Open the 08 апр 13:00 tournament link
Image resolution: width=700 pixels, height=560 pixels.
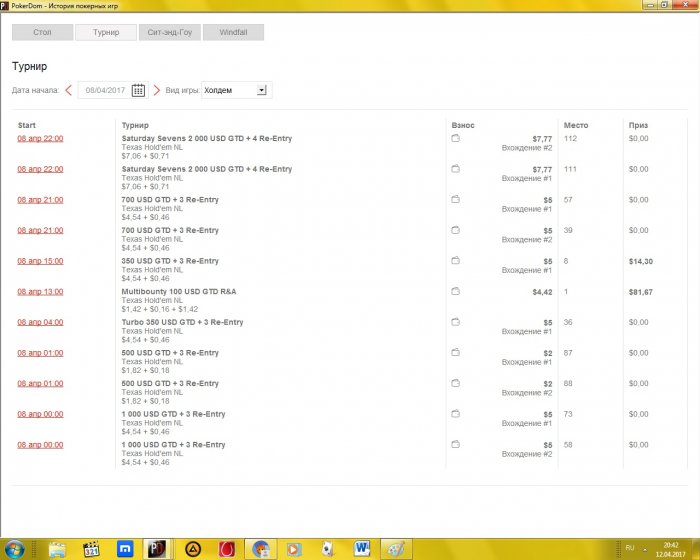[x=40, y=292]
